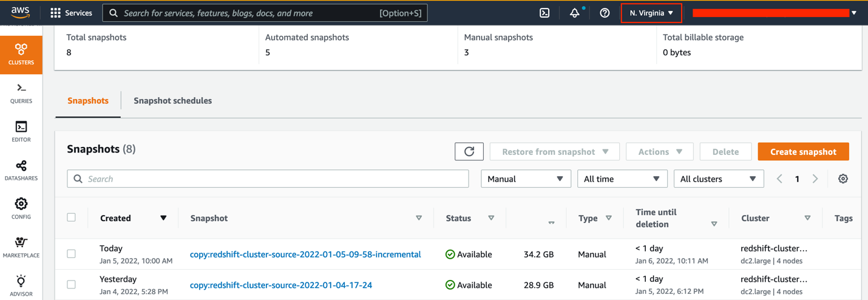Go to next page of snapshots
Image resolution: width=868 pixels, height=300 pixels.
(815, 179)
